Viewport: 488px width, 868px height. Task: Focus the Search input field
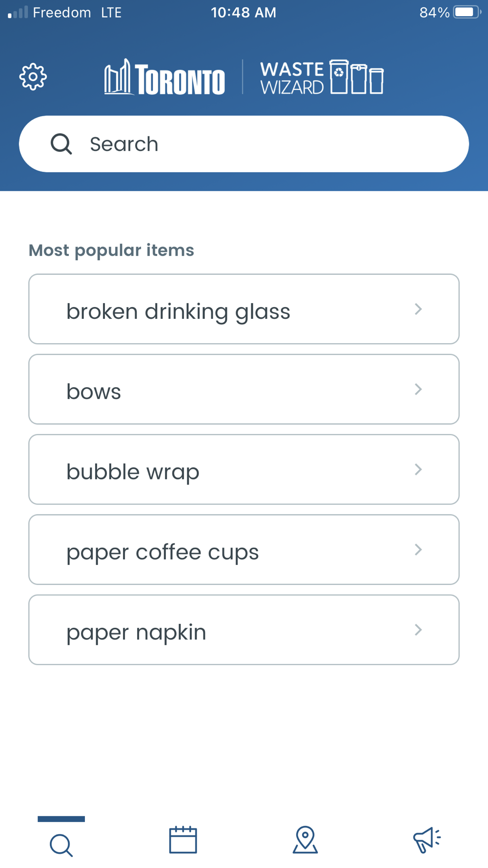coord(264,144)
